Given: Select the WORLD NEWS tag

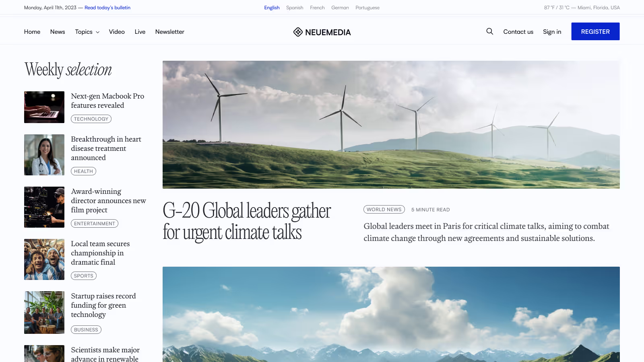Looking at the screenshot, I should 384,210.
